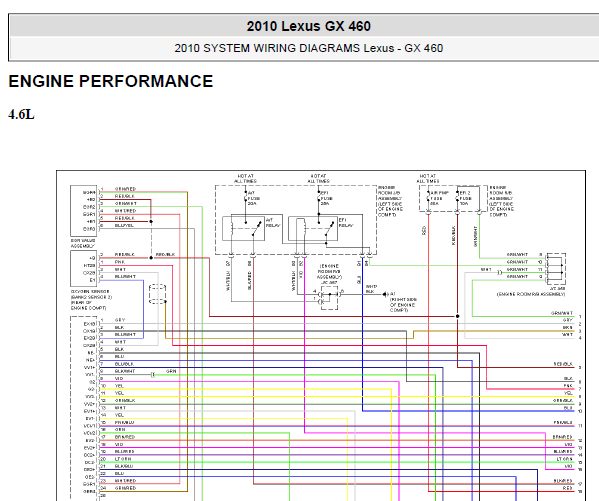This screenshot has height=501, width=599.
Task: Click the RED/BLK splice dot near oxygen sensor
Action: [151, 258]
